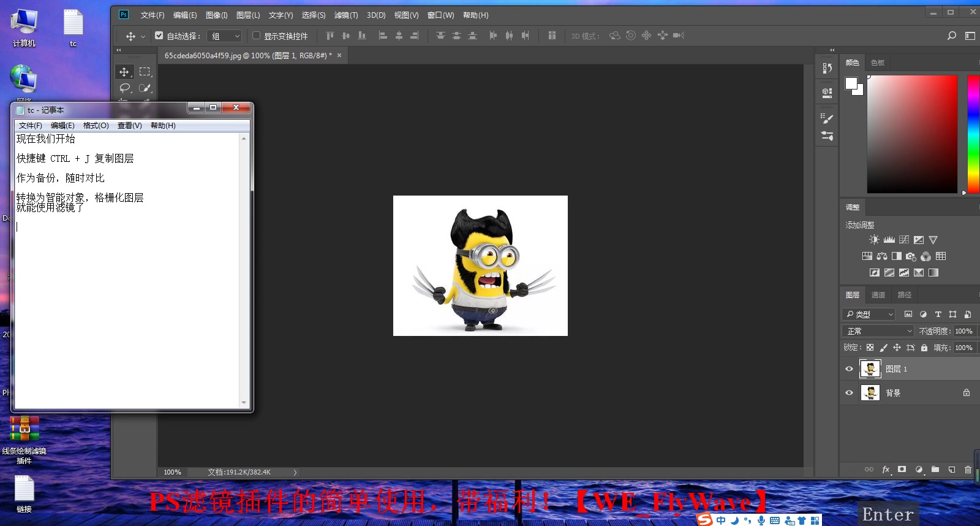Image resolution: width=980 pixels, height=526 pixels.
Task: Open the 组 auto-select dropdown
Action: pyautogui.click(x=225, y=36)
